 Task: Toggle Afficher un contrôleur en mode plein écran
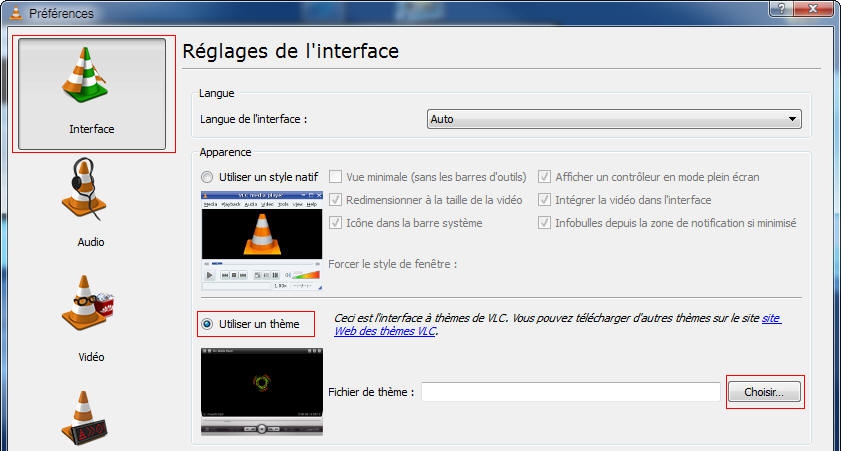click(544, 176)
